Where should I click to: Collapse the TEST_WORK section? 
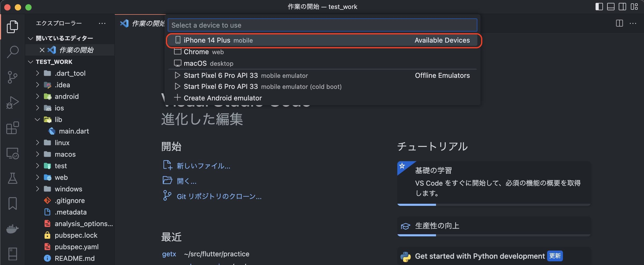coord(31,62)
